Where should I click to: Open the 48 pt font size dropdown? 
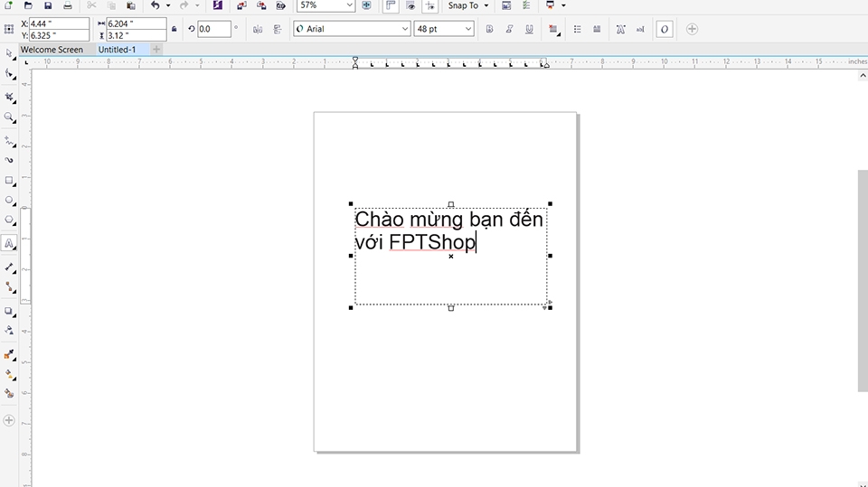468,29
